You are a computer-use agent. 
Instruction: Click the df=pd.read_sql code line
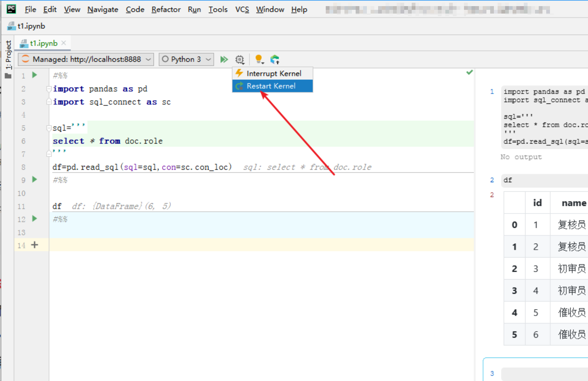[x=142, y=167]
